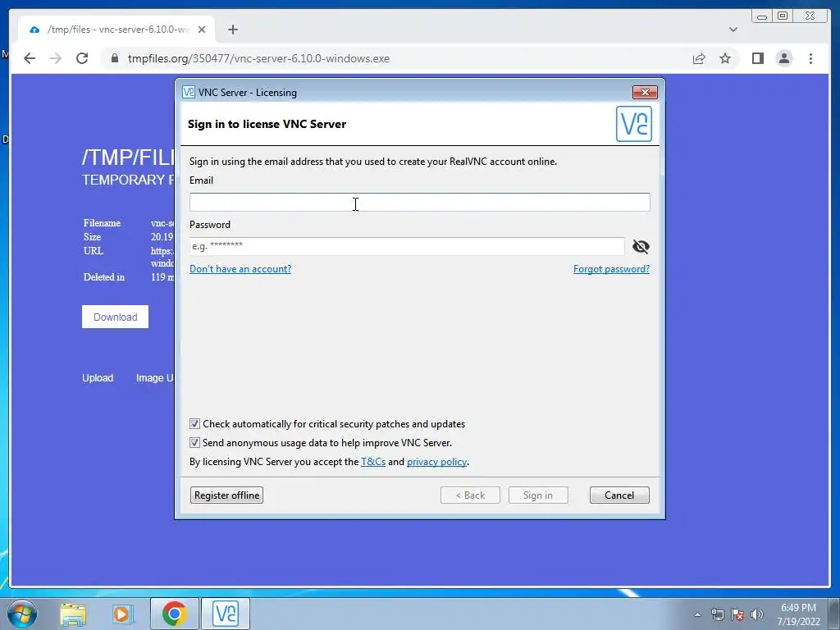Download the file from tmpfiles page

point(115,317)
